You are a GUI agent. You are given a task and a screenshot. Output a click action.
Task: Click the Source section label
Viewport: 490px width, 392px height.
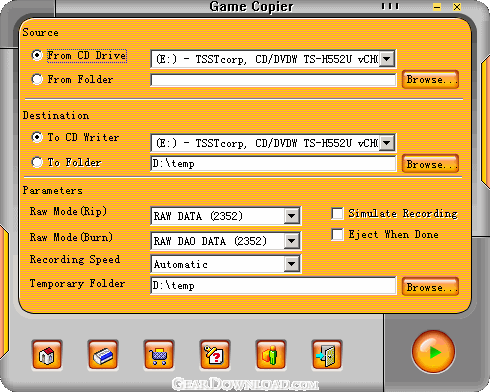tap(40, 33)
